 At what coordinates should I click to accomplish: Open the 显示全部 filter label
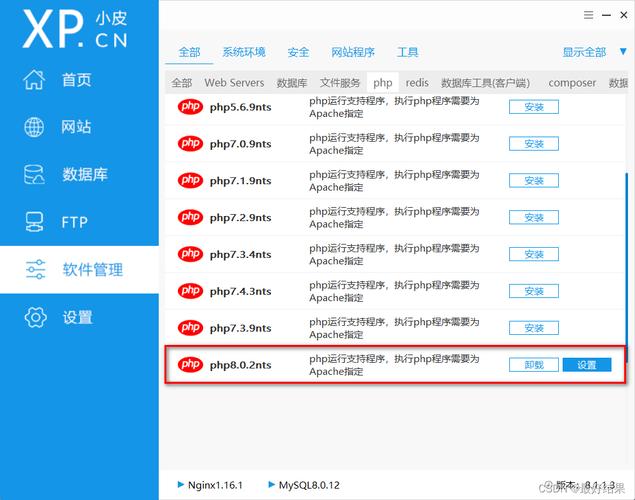pos(584,52)
